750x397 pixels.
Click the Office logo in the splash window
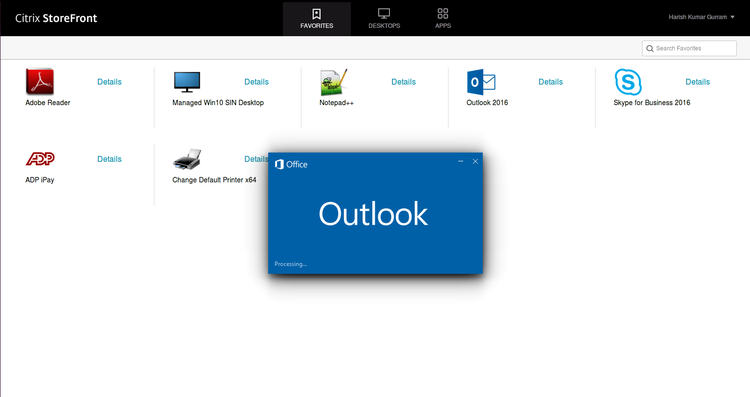(x=291, y=165)
